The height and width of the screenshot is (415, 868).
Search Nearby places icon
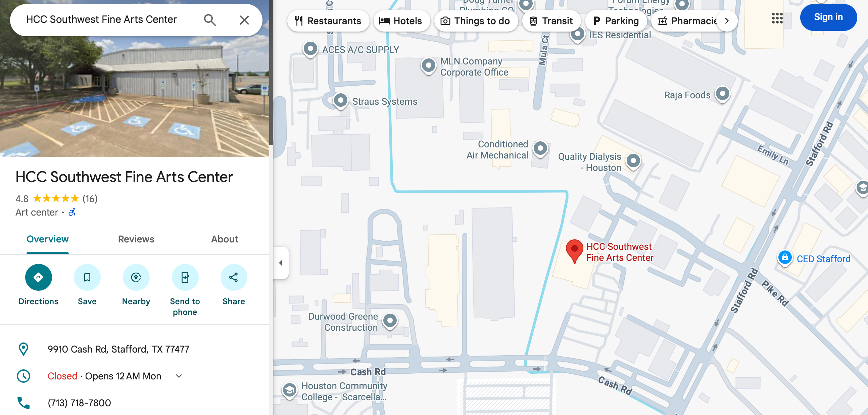coord(136,277)
